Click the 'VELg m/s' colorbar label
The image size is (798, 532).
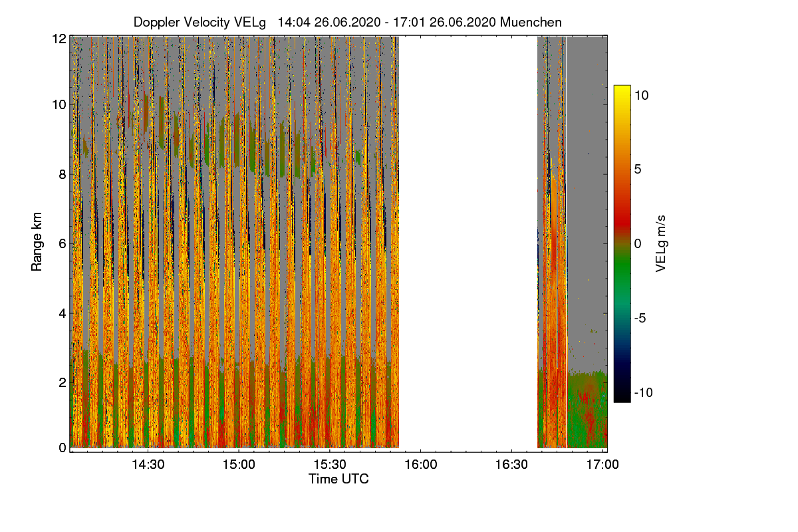click(x=660, y=243)
